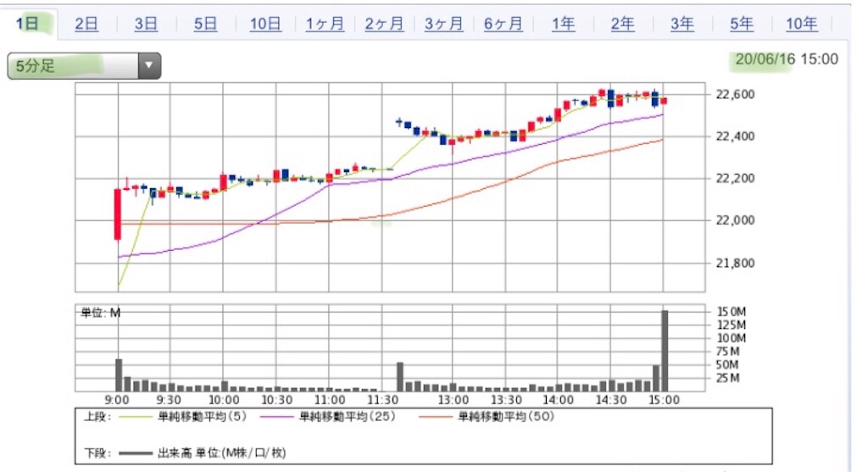Click the 11:00 time axis label
The width and height of the screenshot is (868, 472).
click(330, 400)
